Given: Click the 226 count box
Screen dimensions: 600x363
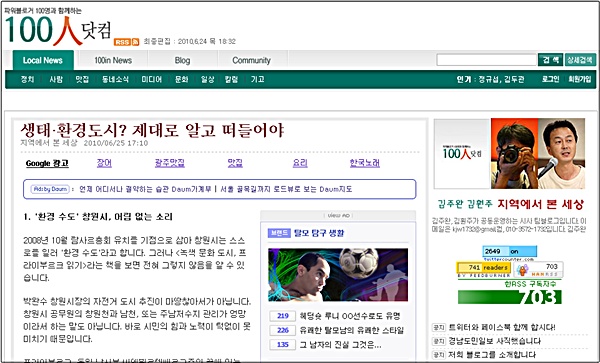Looking at the screenshot, I should pos(282,330).
